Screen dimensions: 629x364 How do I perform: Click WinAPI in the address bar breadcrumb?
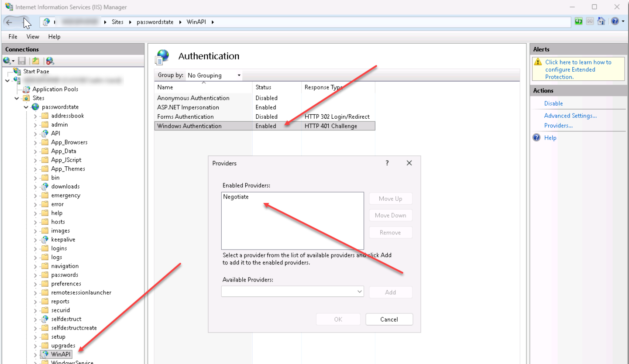[196, 22]
